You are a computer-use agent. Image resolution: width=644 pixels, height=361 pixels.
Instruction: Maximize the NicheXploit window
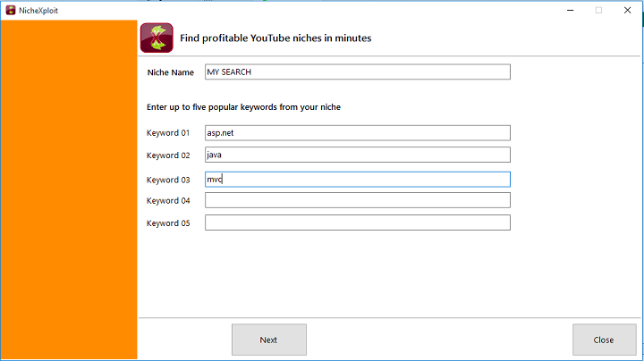tap(598, 10)
